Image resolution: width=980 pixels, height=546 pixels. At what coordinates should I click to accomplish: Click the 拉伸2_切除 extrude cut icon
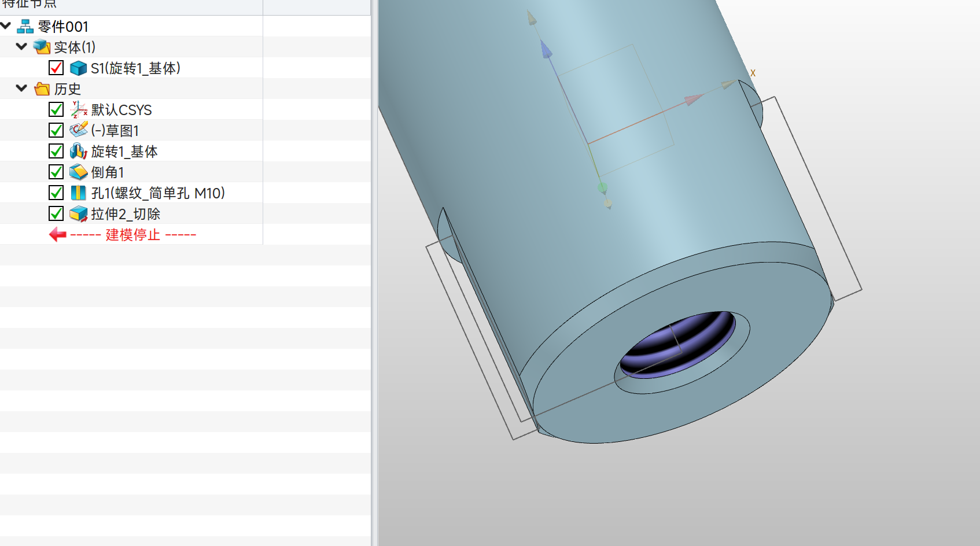pos(78,214)
